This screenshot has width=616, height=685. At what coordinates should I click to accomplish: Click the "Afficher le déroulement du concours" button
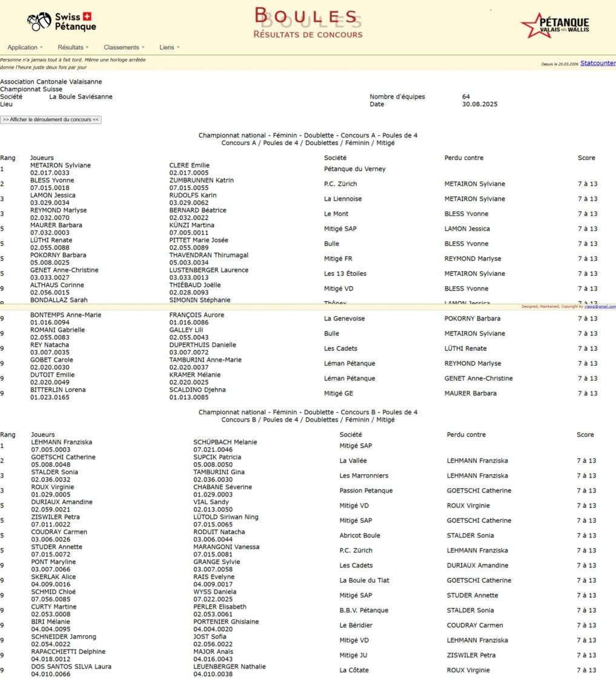click(51, 120)
